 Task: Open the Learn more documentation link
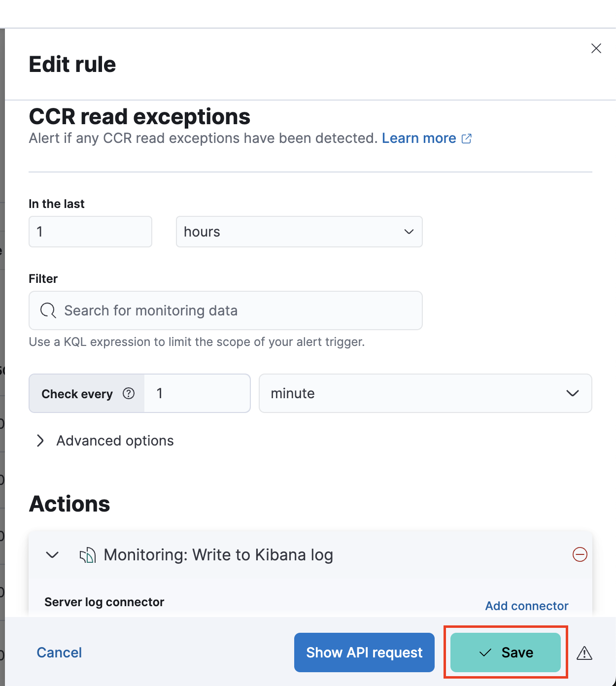418,138
